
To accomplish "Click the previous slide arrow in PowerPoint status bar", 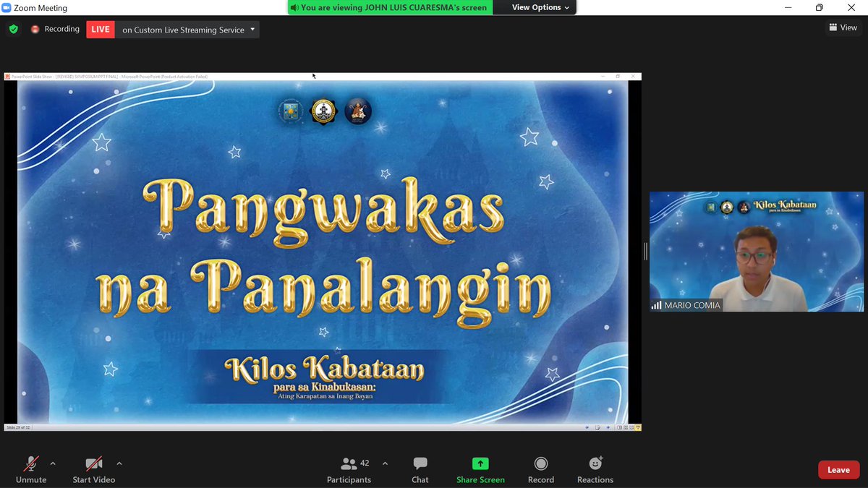I will click(587, 427).
